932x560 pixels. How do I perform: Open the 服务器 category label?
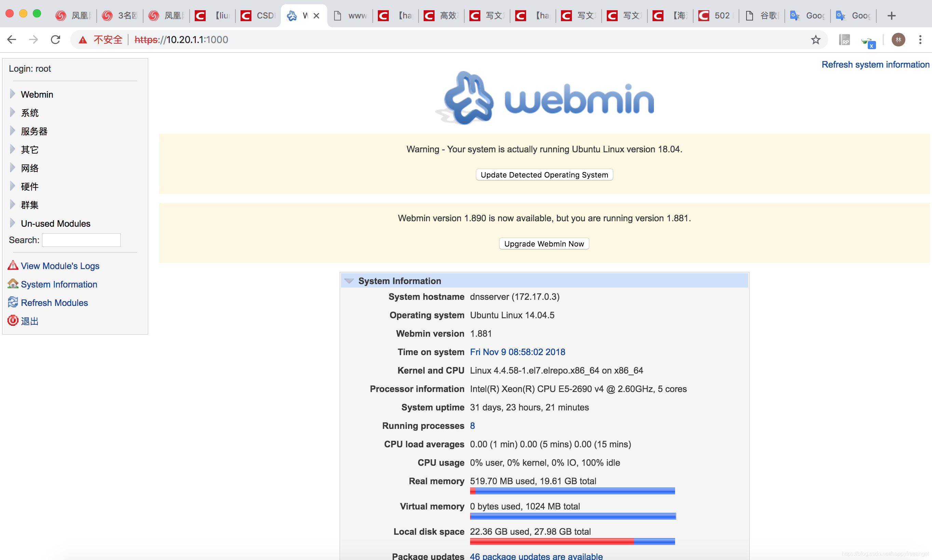[34, 131]
